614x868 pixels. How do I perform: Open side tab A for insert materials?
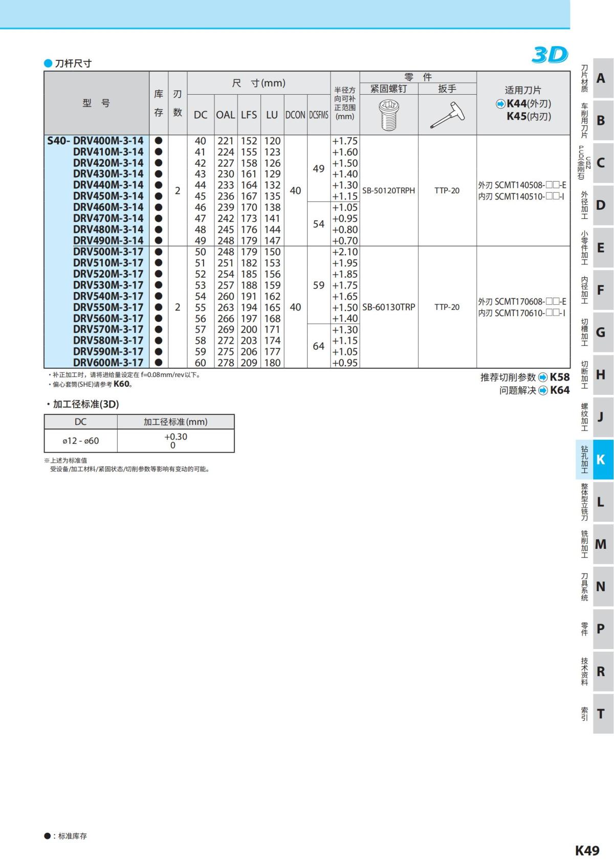595,78
